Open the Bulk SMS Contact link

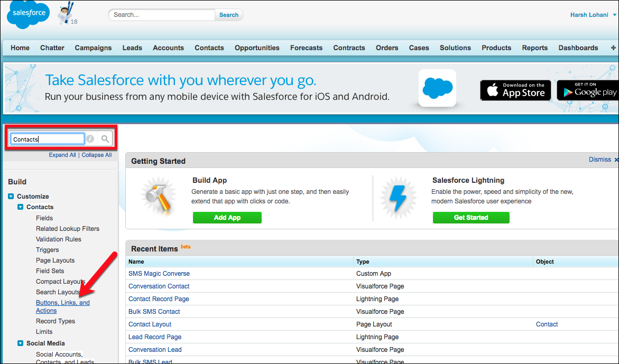(154, 312)
